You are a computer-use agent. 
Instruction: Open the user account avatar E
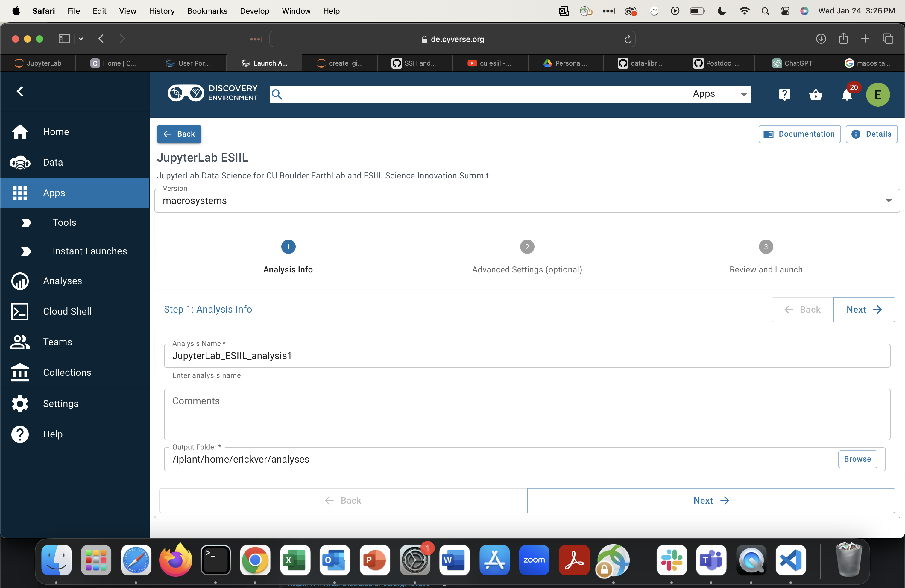pyautogui.click(x=878, y=95)
